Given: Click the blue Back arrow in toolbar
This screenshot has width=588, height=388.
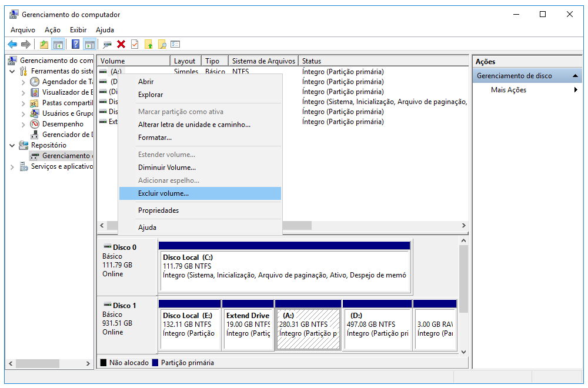Looking at the screenshot, I should click(12, 44).
